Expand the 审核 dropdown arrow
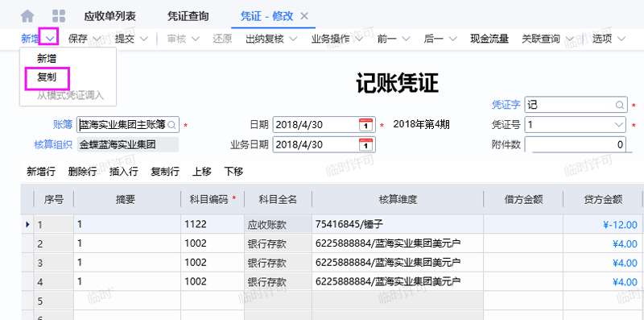The image size is (644, 320). tap(196, 39)
